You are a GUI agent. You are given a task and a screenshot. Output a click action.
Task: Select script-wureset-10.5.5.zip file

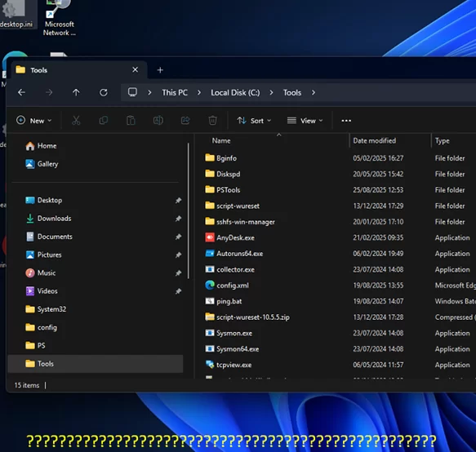pos(247,317)
